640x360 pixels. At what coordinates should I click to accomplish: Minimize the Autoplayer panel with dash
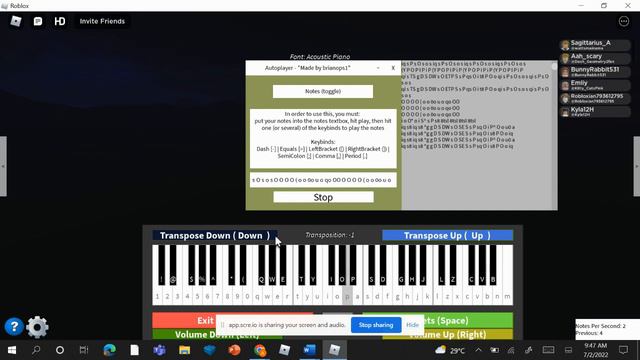click(378, 68)
